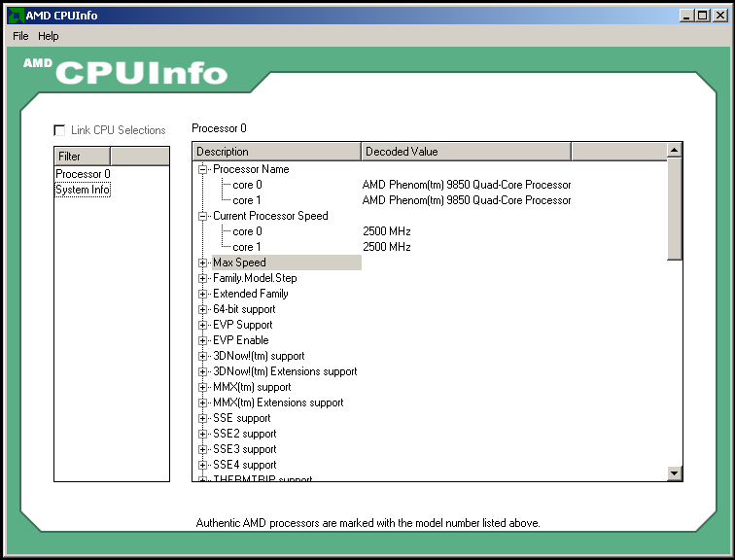This screenshot has height=560, width=735.
Task: Expand the Family.Model.Step node
Action: [x=202, y=278]
